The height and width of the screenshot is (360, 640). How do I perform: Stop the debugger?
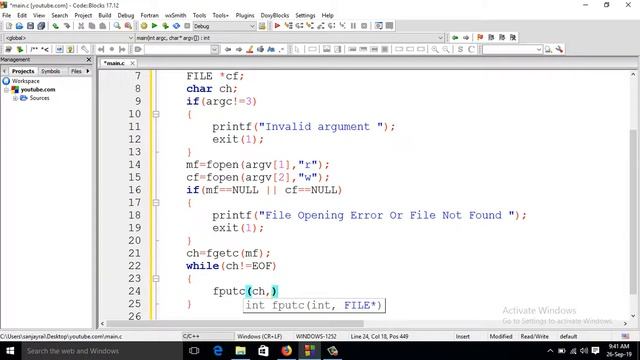click(x=364, y=26)
